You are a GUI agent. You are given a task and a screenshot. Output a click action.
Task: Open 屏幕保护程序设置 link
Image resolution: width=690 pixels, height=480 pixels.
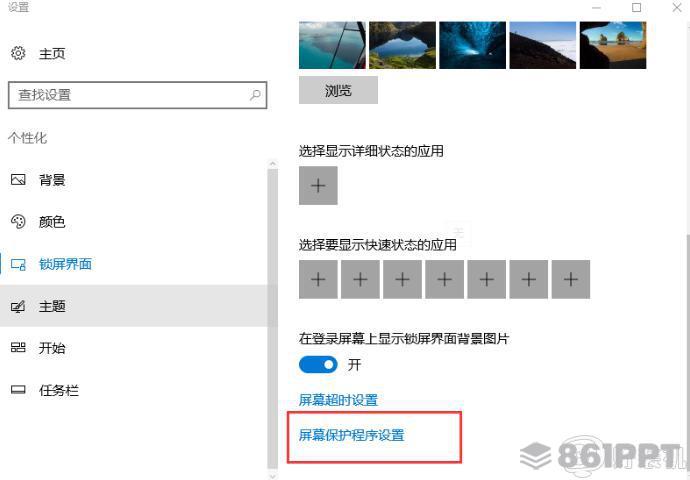pos(351,435)
